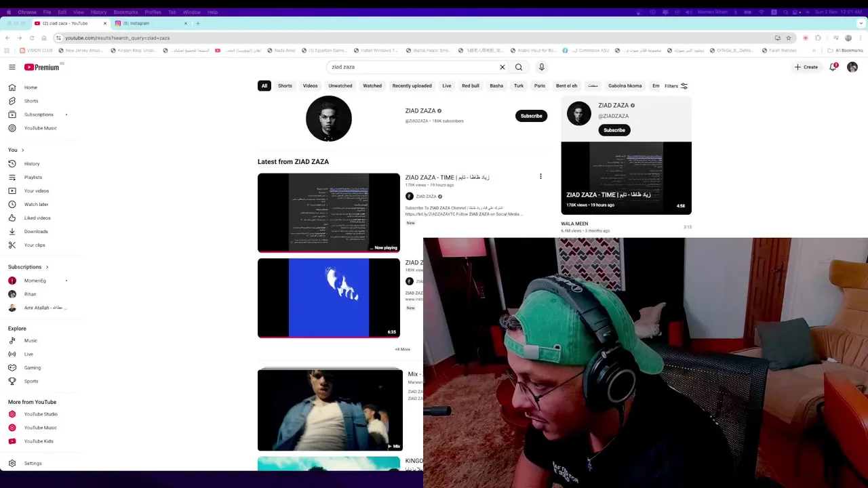Open the YouTube hamburger guide menu
The width and height of the screenshot is (868, 488).
point(12,67)
